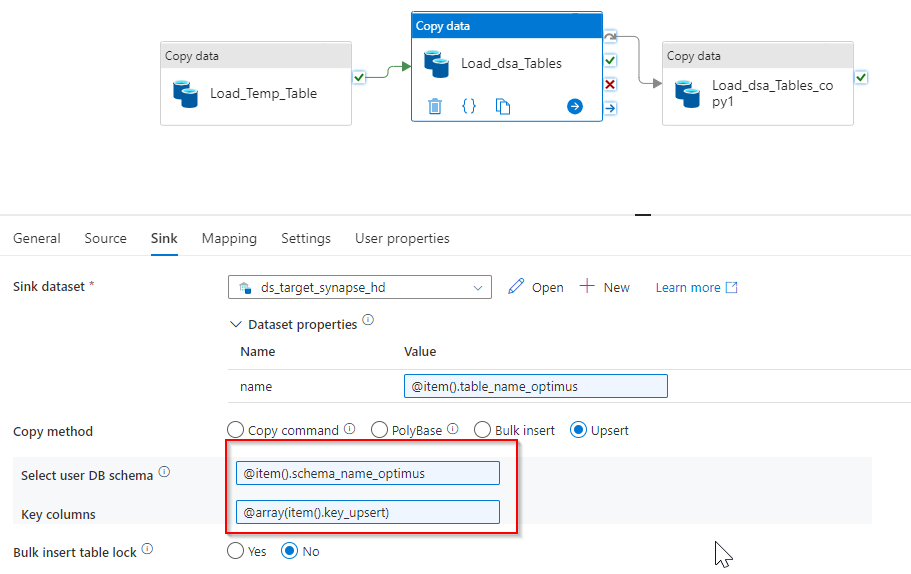Go to the Settings tab

click(306, 238)
